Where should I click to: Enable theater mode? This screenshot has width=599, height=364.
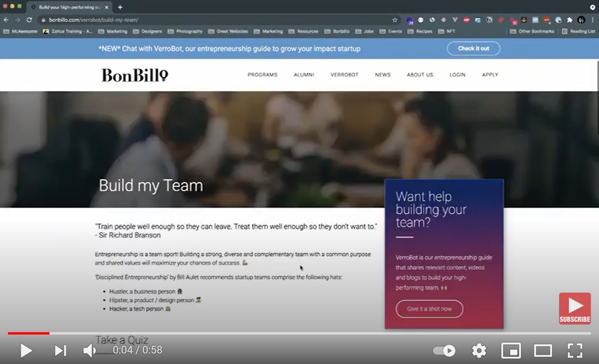(543, 351)
